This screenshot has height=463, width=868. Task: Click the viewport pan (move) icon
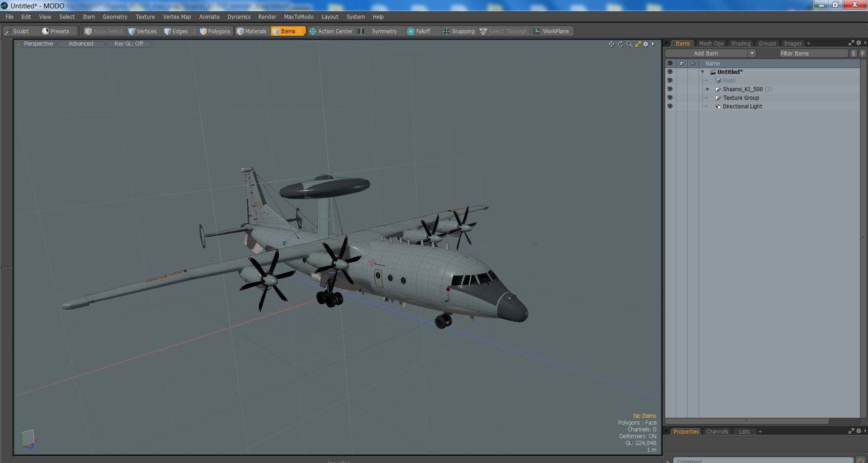611,44
